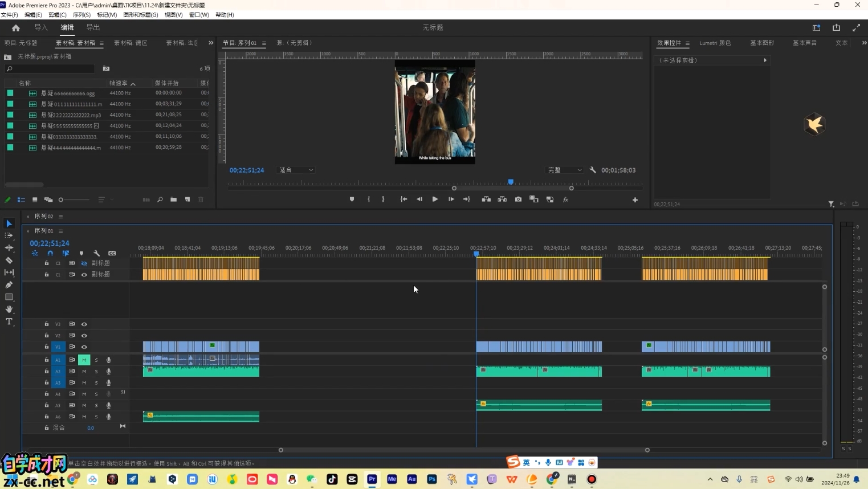Switch project panel to icon view
Image resolution: width=868 pixels, height=489 pixels.
pyautogui.click(x=35, y=199)
